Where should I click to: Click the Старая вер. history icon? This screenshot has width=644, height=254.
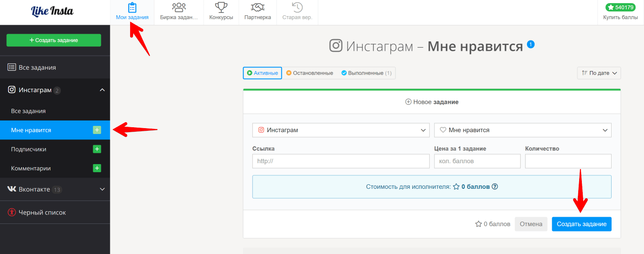pyautogui.click(x=297, y=8)
